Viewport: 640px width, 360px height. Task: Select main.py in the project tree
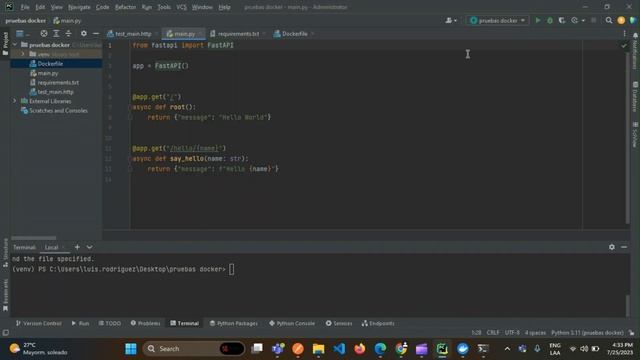pos(48,73)
